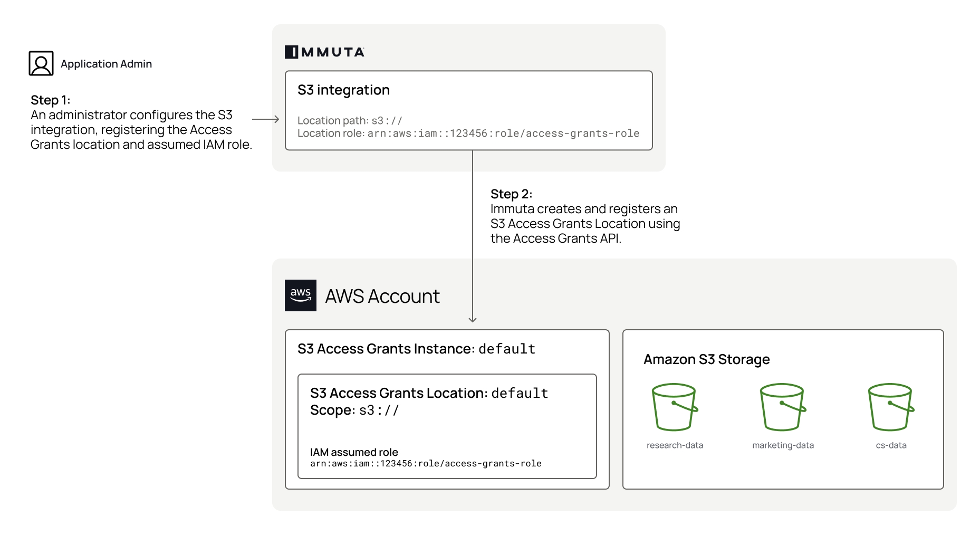Click the Step 2 heading
980x535 pixels.
[511, 194]
